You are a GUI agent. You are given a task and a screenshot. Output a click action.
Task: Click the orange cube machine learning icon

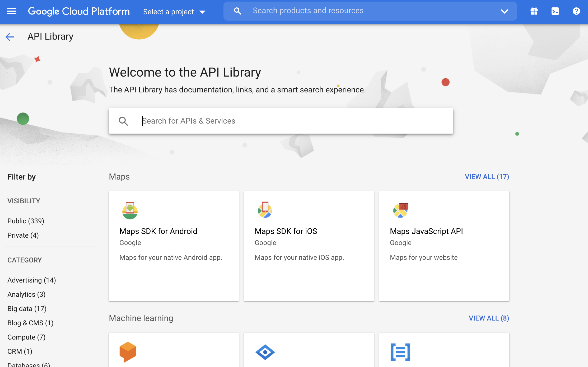coord(128,352)
